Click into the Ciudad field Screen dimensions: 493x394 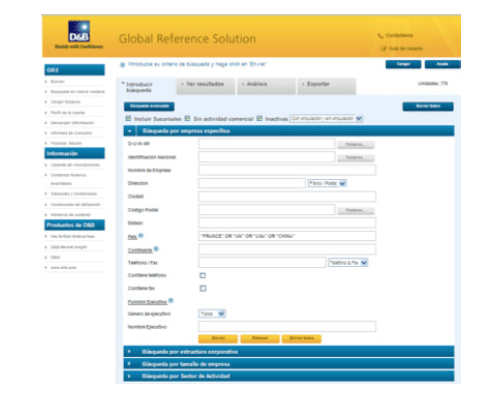point(287,196)
